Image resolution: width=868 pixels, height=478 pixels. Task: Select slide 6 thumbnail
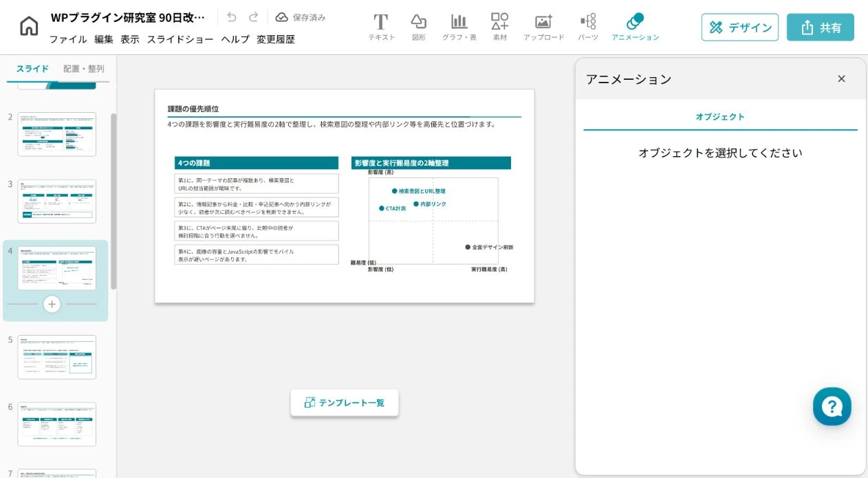(57, 424)
